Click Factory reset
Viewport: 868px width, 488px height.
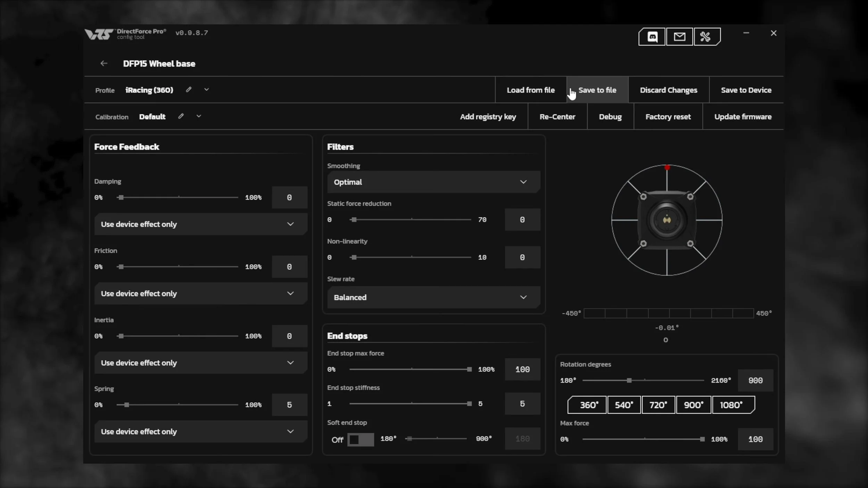click(668, 117)
